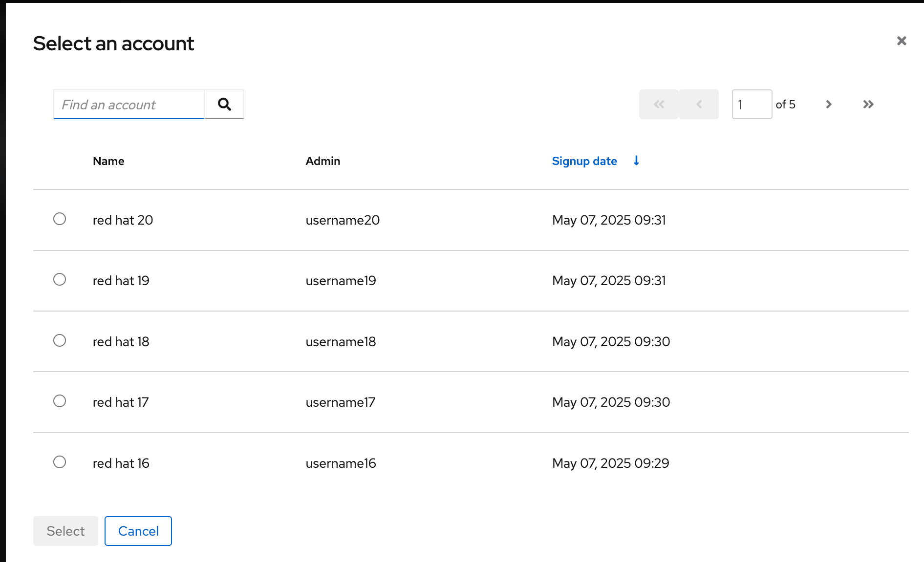Mark the red hat 16 radio button

coord(60,462)
